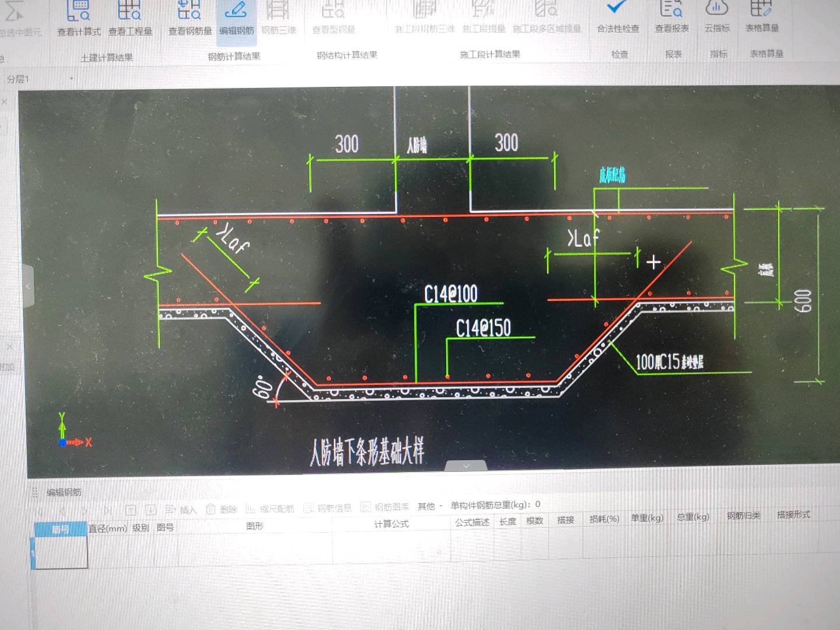
Task: Expand the collapsed left side panel
Action: (28, 286)
